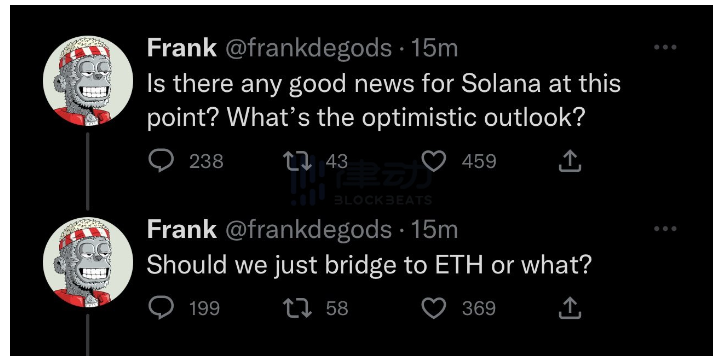
Task: Click @frankdegods handle on the Solana tweet
Action: (x=308, y=48)
